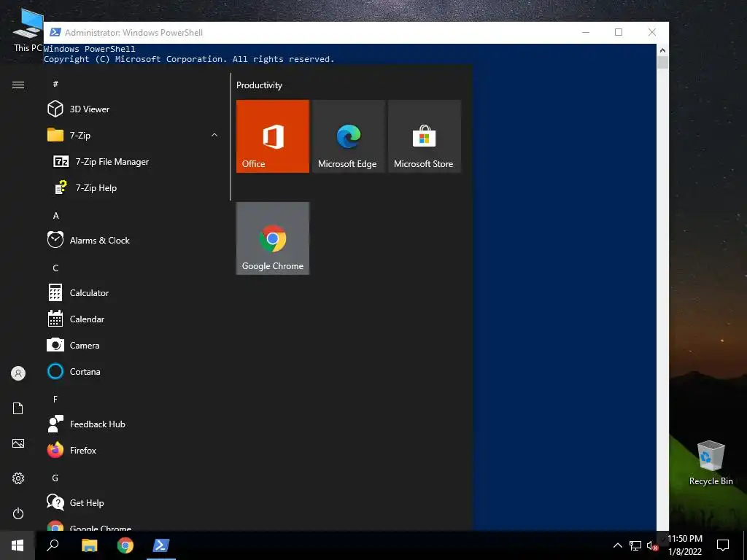Open 3D Viewer from the app list
The height and width of the screenshot is (560, 747).
(x=133, y=109)
